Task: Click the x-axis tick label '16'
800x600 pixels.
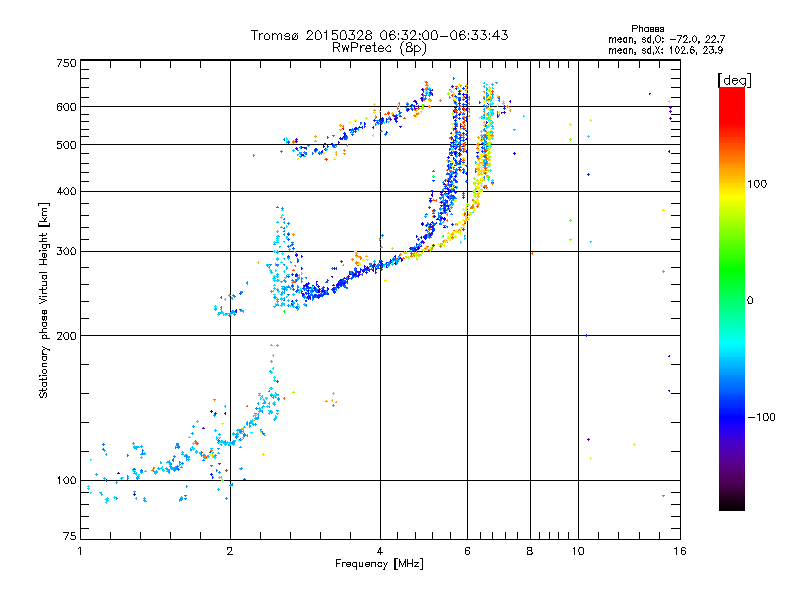Action: 680,551
